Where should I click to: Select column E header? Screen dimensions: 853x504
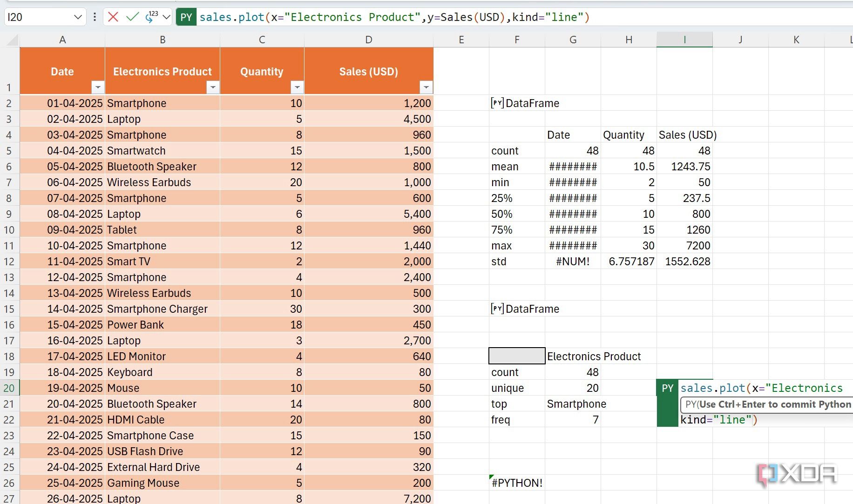[x=461, y=40]
